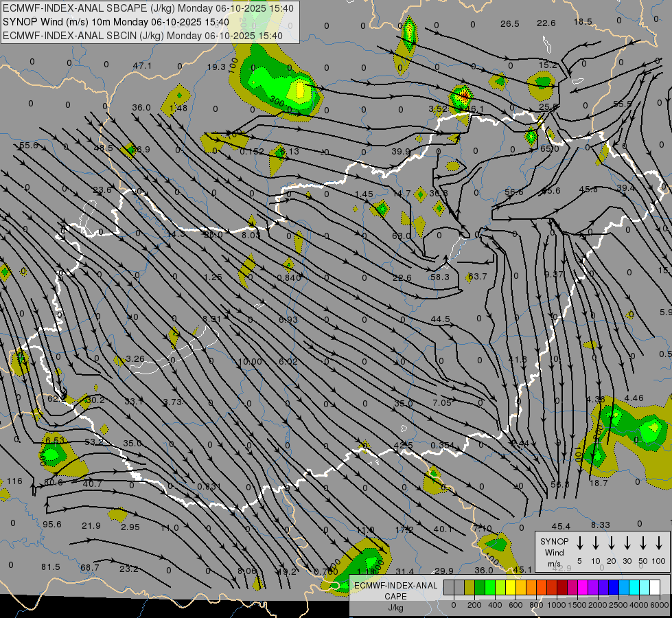Click the 400 tick label on colour scale
Screen dimensions: 672x618
pyautogui.click(x=495, y=605)
